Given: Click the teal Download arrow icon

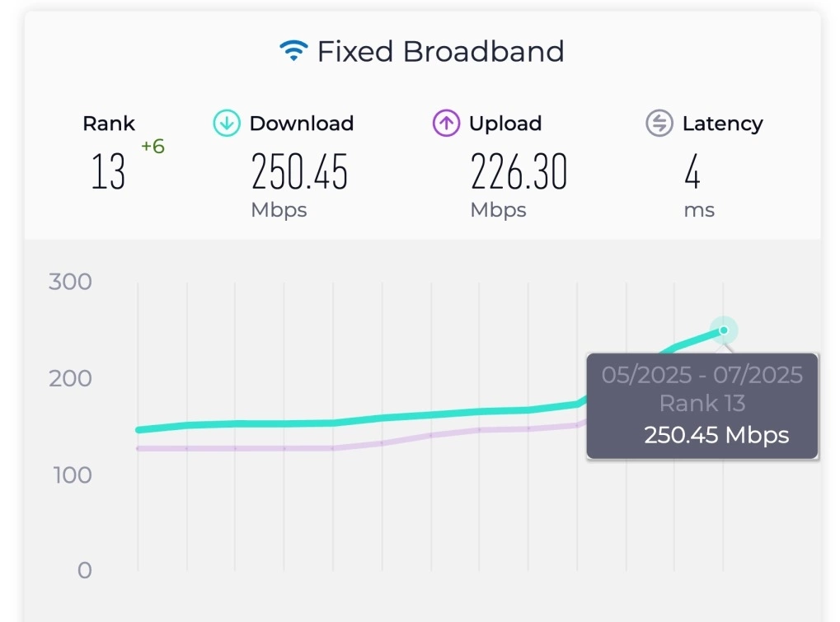Looking at the screenshot, I should [226, 124].
